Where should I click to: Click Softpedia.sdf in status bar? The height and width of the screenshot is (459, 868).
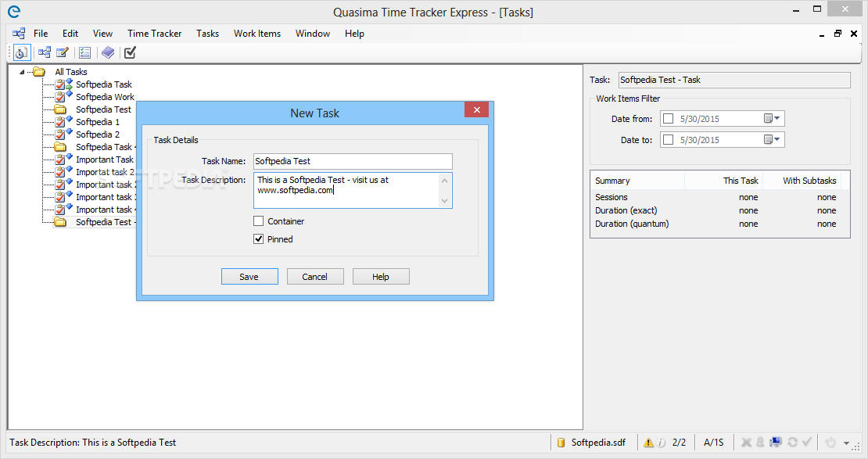(x=598, y=443)
